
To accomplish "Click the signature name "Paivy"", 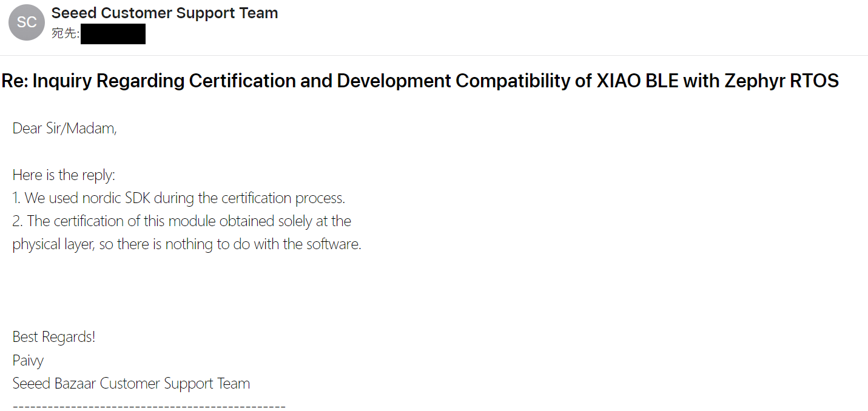I will tap(28, 361).
